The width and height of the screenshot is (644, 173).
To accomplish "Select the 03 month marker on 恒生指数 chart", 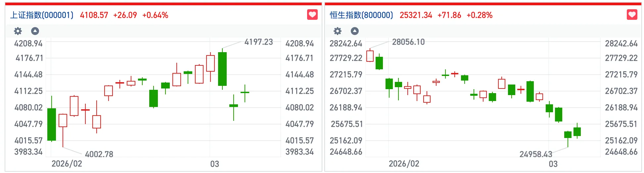I will tap(553, 164).
